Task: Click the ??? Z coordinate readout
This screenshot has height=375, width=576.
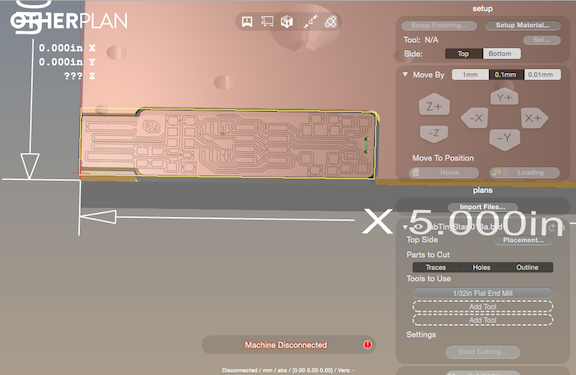Action: point(79,76)
